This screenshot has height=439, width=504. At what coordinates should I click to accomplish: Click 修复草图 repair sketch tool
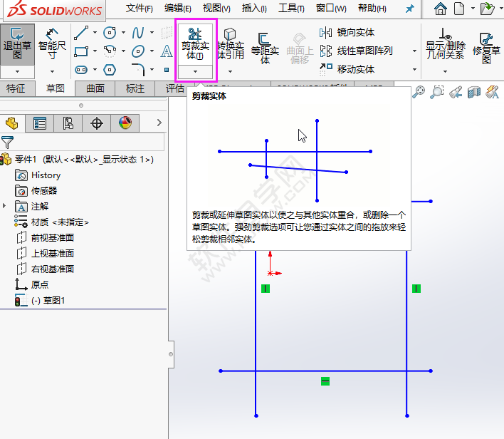(486, 47)
